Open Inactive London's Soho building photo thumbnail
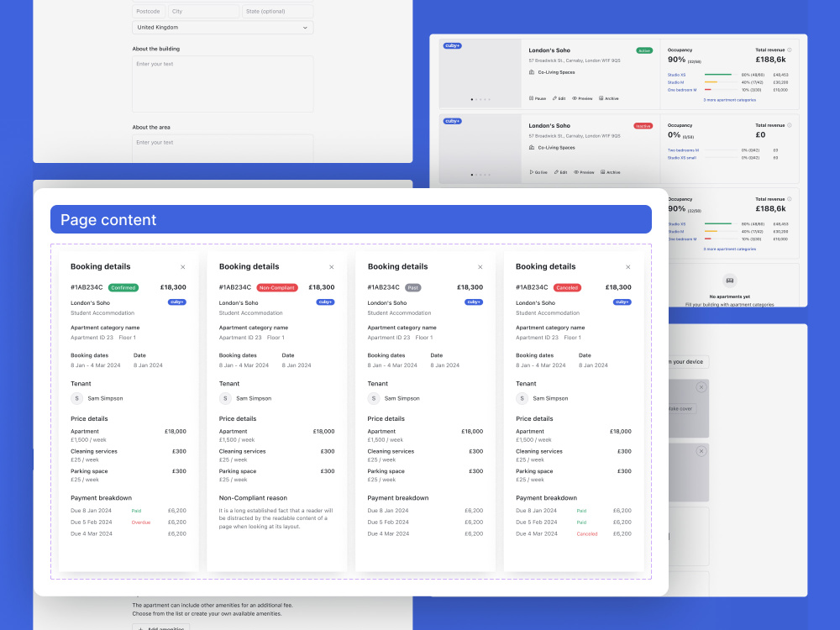 point(480,149)
